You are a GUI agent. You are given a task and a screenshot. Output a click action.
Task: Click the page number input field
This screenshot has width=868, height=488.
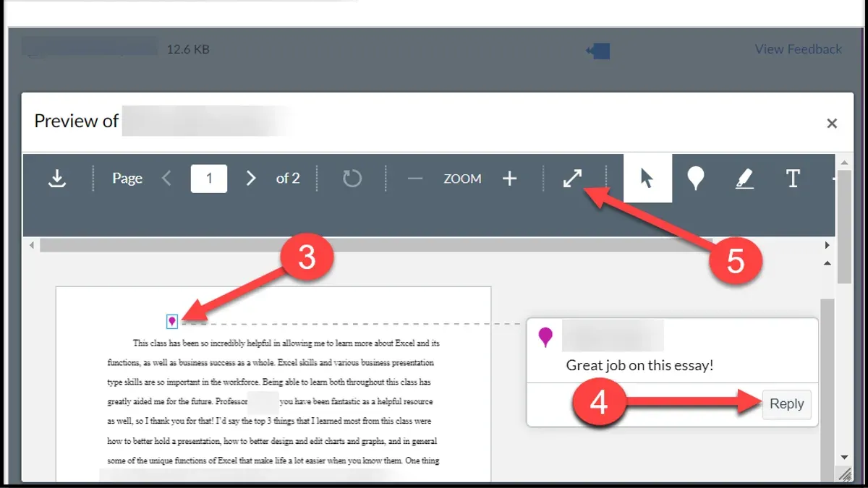(x=209, y=178)
